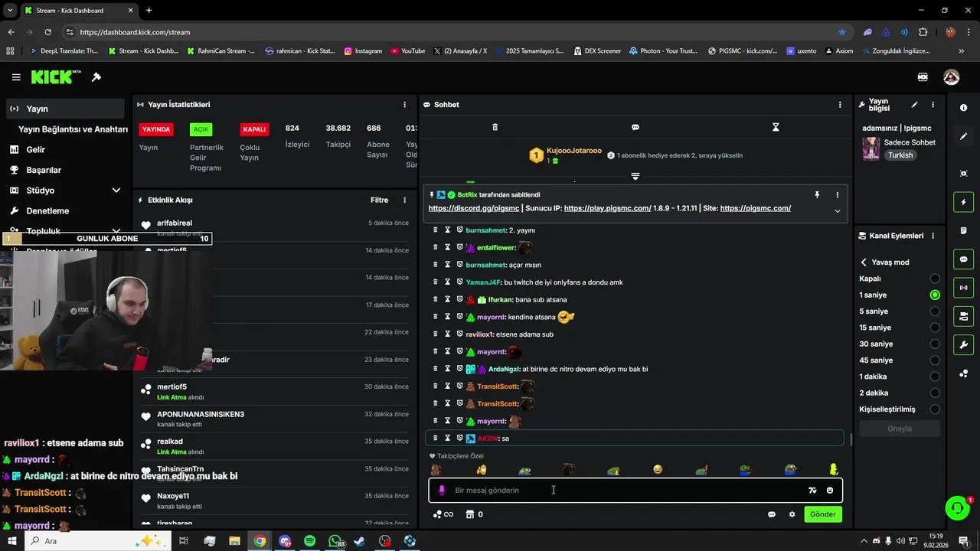This screenshot has height=551, width=980.
Task: Open the three-dot menu on BotRix pinned message
Action: click(837, 195)
